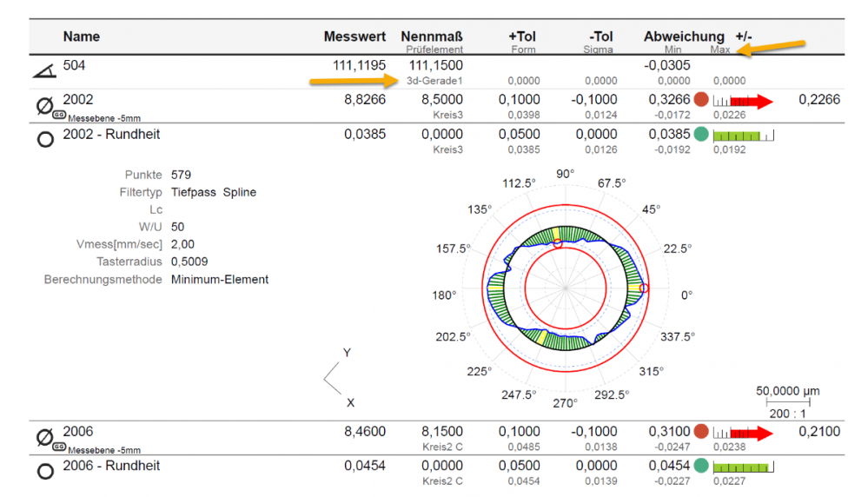Screen dimensions: 868x497
Task: Click the roundness circle icon for 2006 - Rundheit
Action: tap(44, 471)
